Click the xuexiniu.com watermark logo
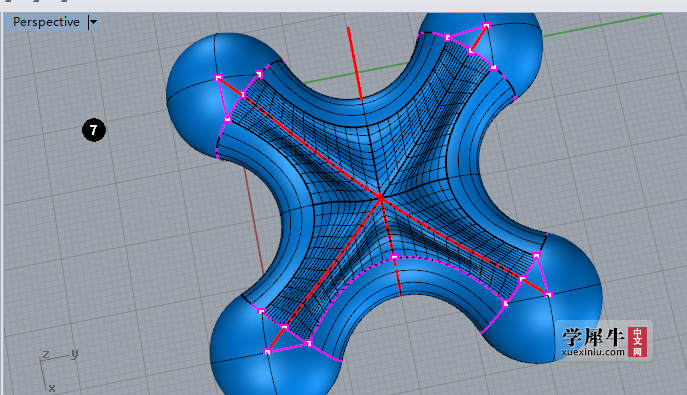Screen dimensions: 687x395 click(x=604, y=342)
